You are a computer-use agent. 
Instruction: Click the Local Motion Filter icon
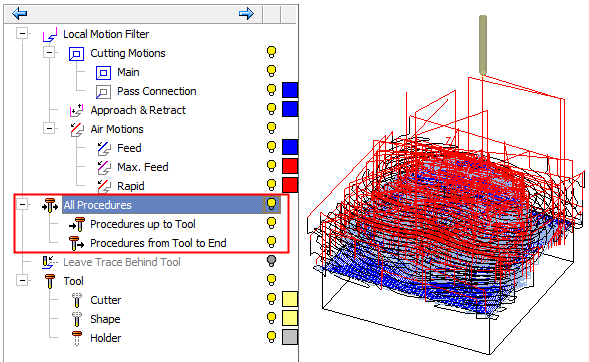pyautogui.click(x=50, y=35)
